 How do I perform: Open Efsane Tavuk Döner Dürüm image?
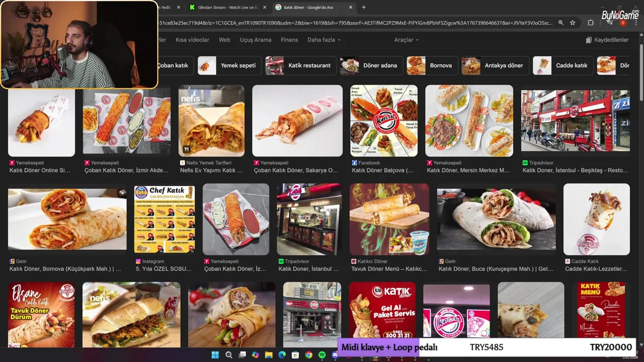pos(41,315)
